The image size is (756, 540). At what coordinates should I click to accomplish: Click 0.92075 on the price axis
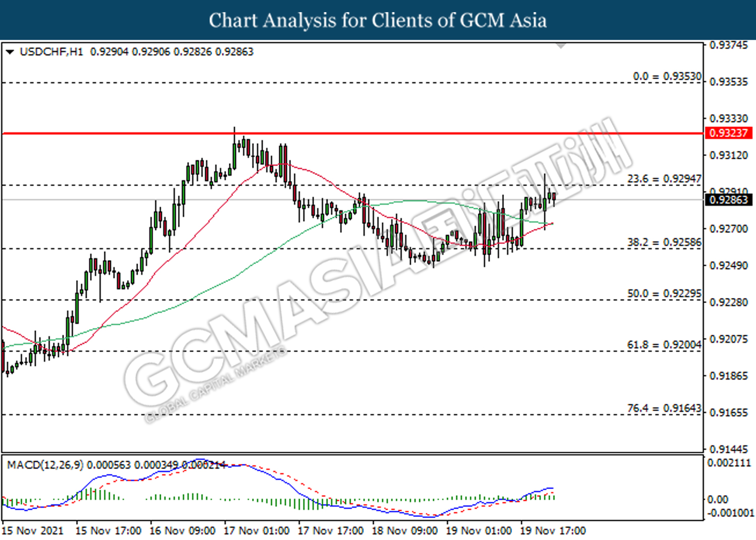point(729,339)
